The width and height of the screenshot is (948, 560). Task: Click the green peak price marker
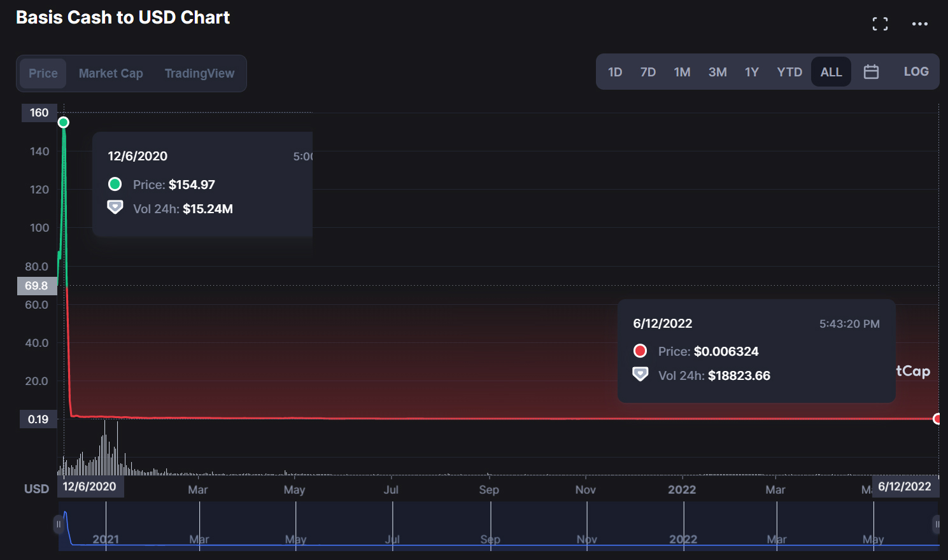[63, 122]
